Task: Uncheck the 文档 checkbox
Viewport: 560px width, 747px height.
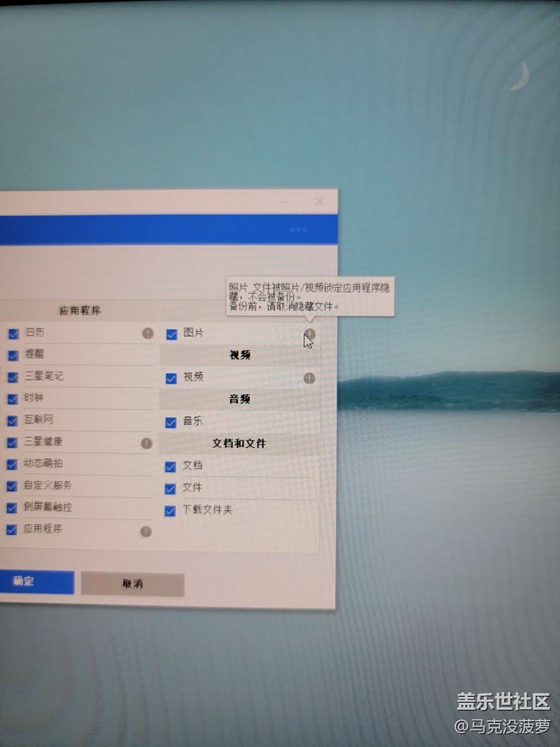Action: pos(171,466)
